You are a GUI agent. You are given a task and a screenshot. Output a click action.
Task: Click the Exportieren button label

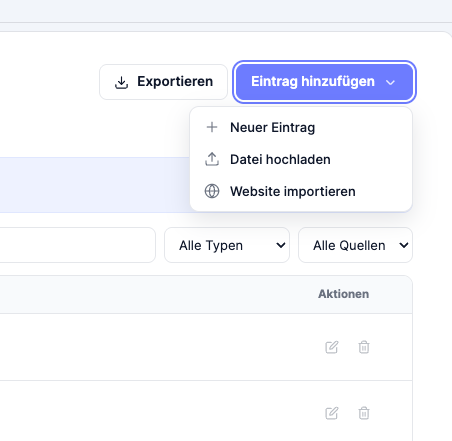[175, 82]
